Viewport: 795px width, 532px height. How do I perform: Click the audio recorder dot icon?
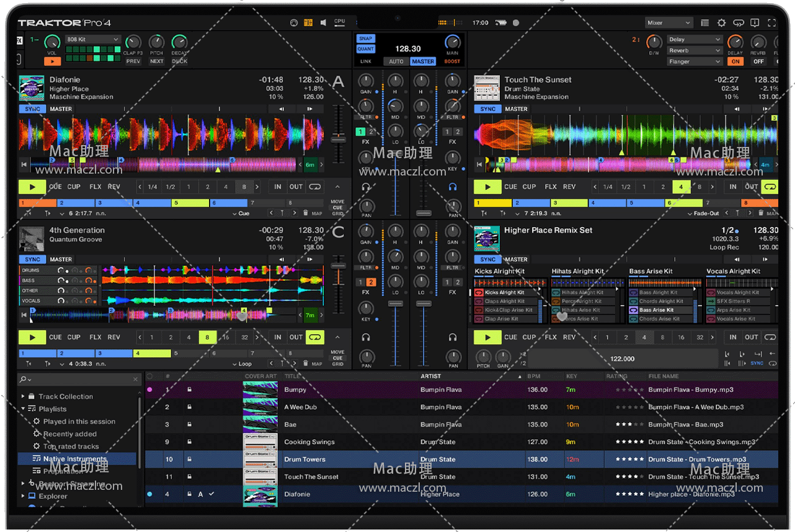[x=515, y=23]
